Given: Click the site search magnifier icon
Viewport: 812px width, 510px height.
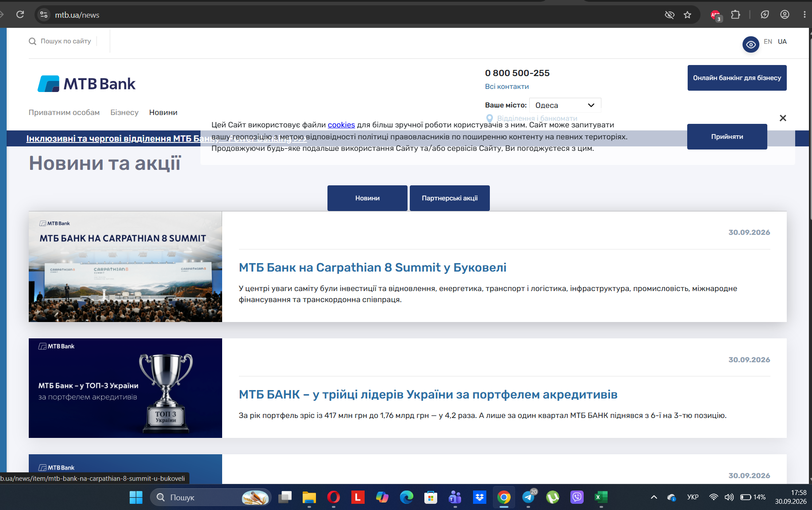Looking at the screenshot, I should pos(32,41).
